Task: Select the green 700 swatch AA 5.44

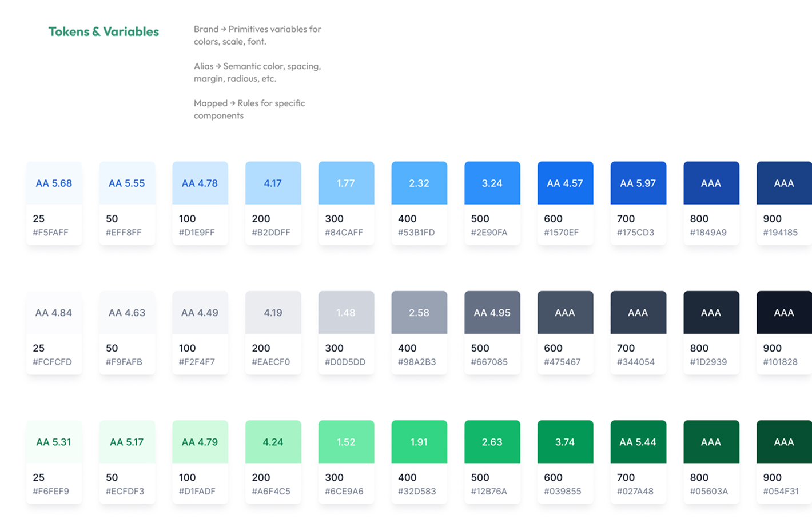Action: (x=638, y=442)
